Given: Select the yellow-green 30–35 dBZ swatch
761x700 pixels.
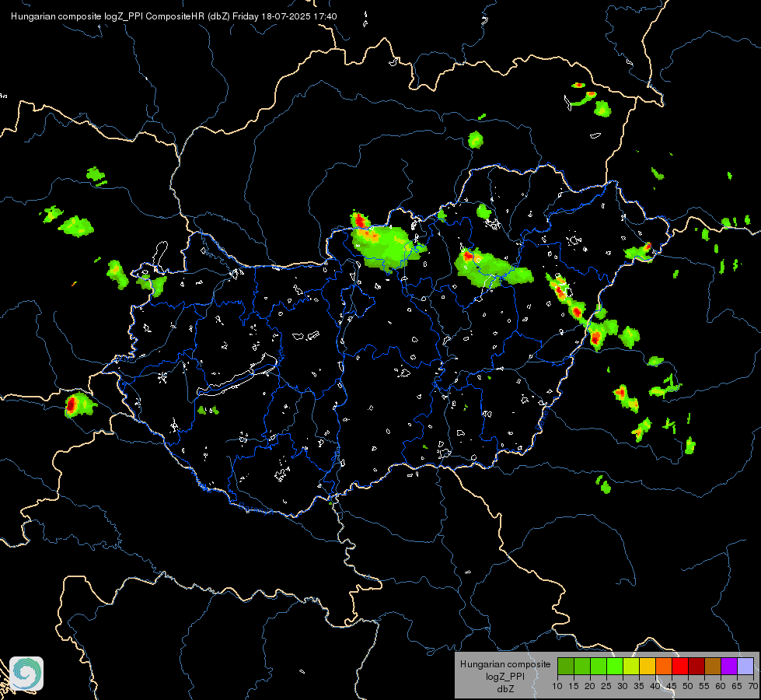Looking at the screenshot, I should coord(631,666).
